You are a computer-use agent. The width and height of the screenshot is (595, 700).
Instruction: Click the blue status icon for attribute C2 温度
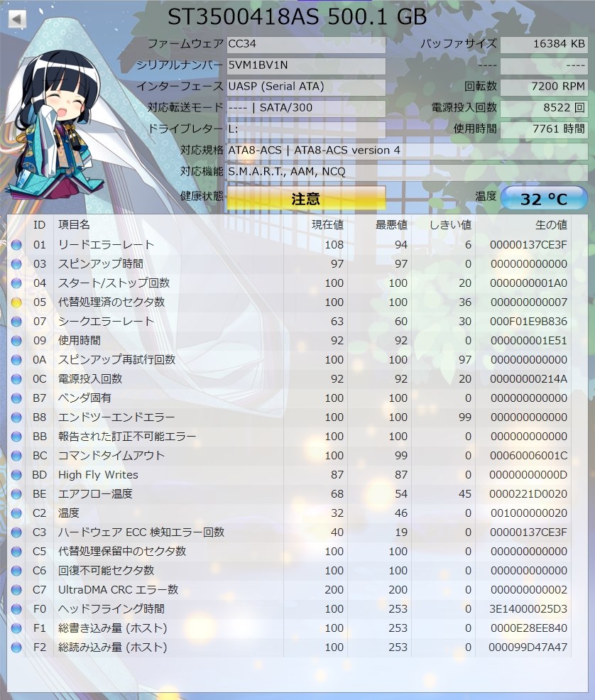pyautogui.click(x=16, y=513)
